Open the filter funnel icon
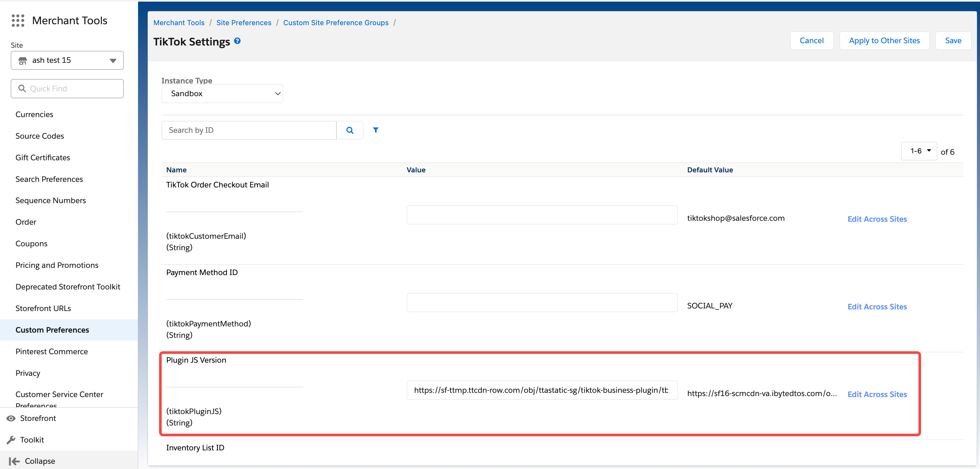This screenshot has width=980, height=469. coord(375,130)
